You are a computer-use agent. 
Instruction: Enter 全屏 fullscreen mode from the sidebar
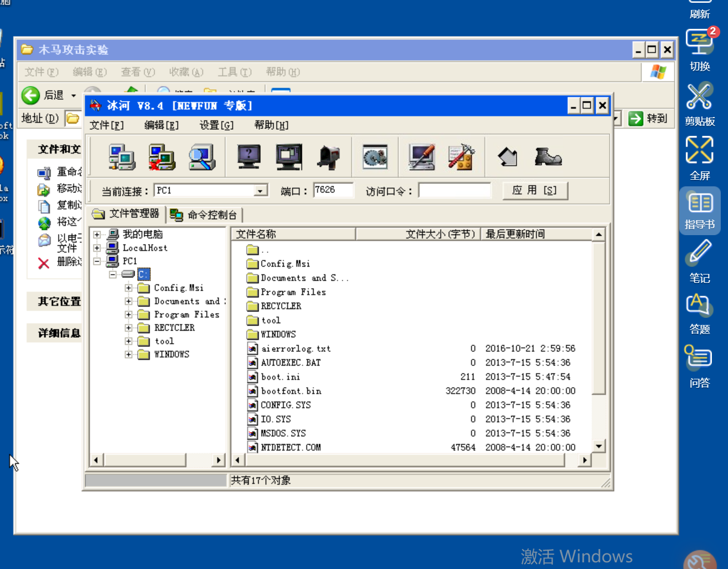pos(700,159)
